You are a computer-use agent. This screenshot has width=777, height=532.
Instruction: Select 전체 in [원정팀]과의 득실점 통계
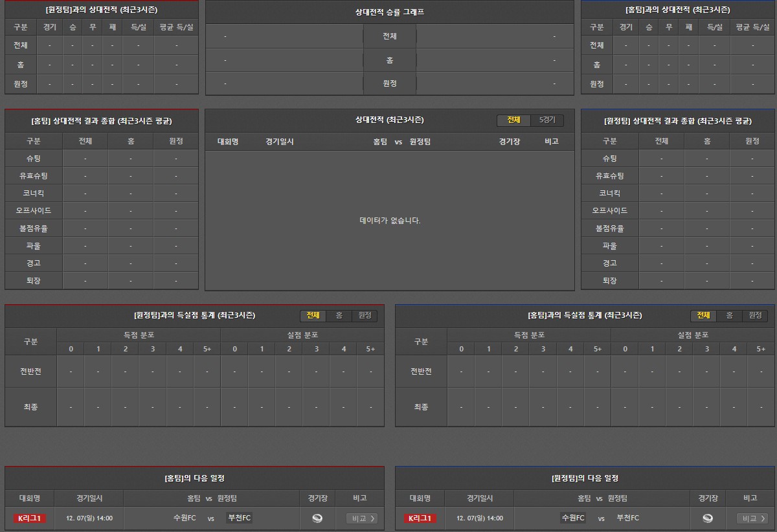coord(313,315)
